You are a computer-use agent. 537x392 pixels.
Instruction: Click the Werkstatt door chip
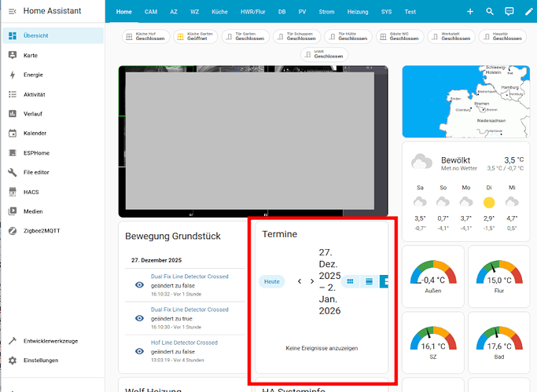451,37
